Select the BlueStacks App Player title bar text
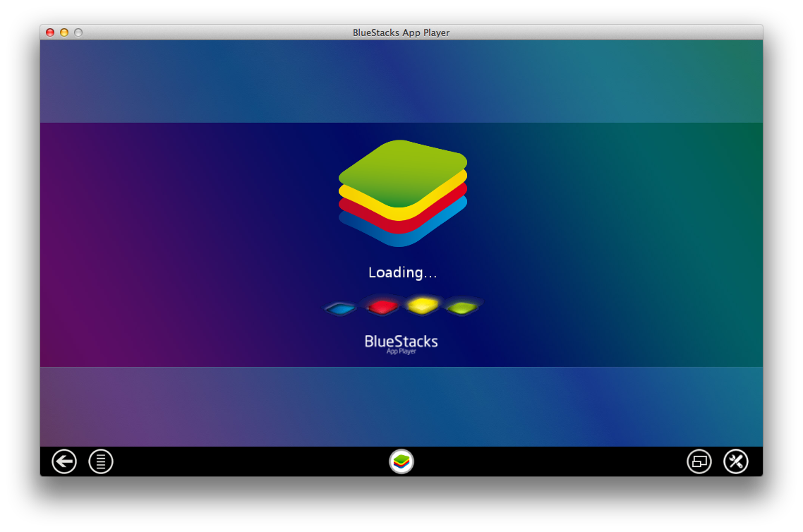Screen dimensions: 803x532 (x=401, y=32)
